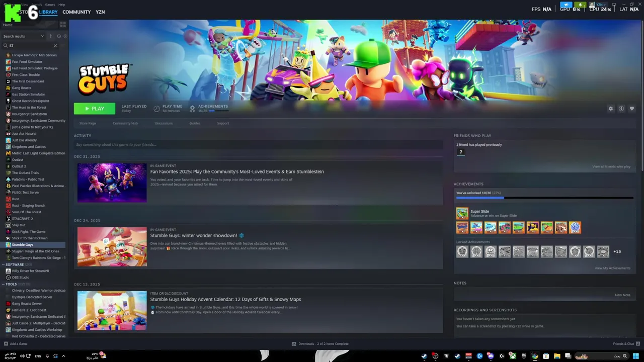Open the Games menu
Image resolution: width=644 pixels, height=362 pixels.
[x=50, y=5]
